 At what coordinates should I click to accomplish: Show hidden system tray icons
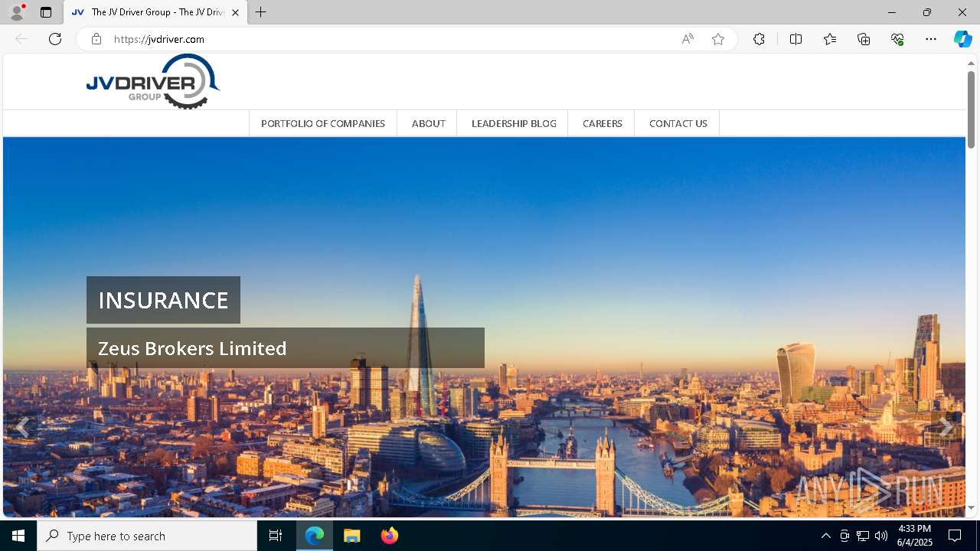(825, 536)
